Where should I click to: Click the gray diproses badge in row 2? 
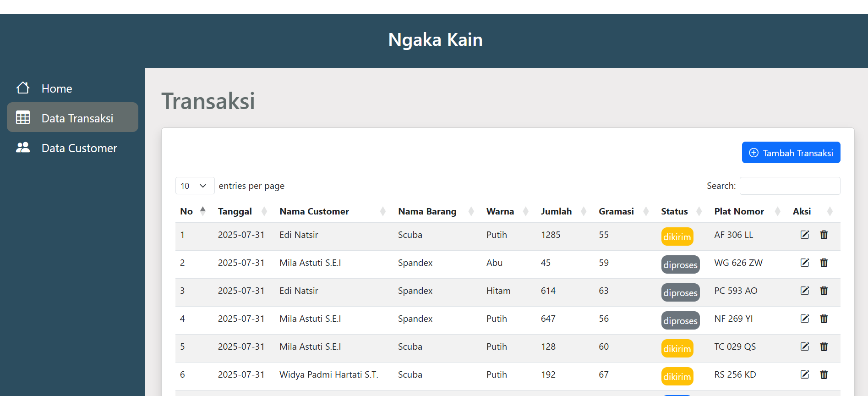(680, 264)
